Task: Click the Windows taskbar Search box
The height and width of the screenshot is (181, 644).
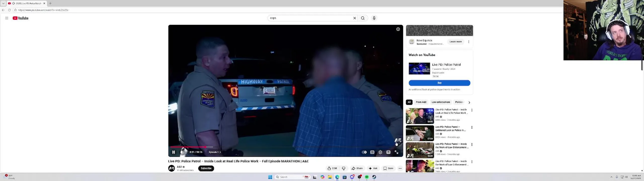Action: (292, 177)
